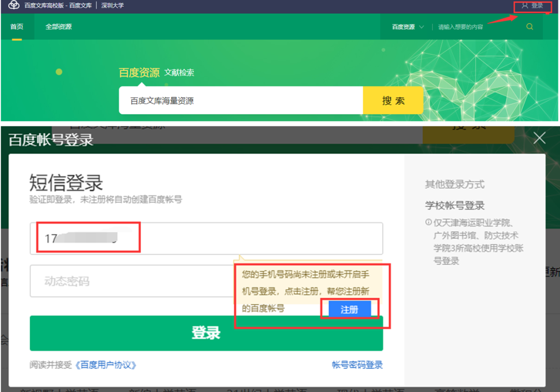This screenshot has width=560, height=392.
Task: Close the 百度帐号登录 dialog
Action: [x=539, y=137]
